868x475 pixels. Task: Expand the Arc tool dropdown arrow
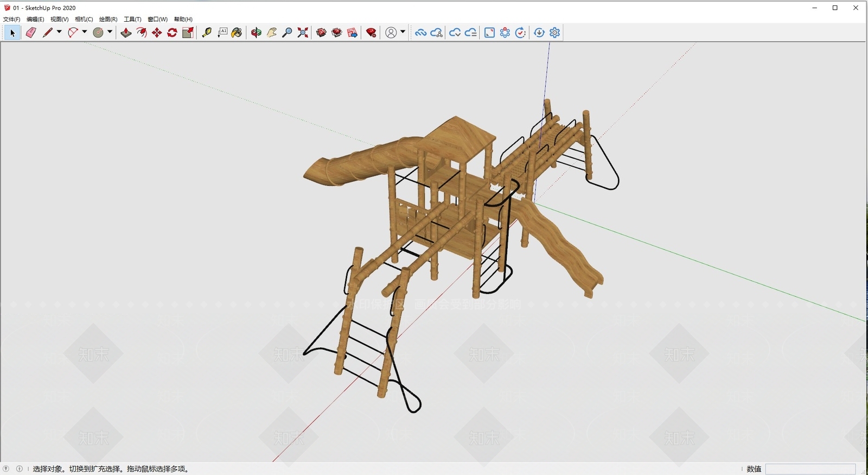[x=85, y=32]
